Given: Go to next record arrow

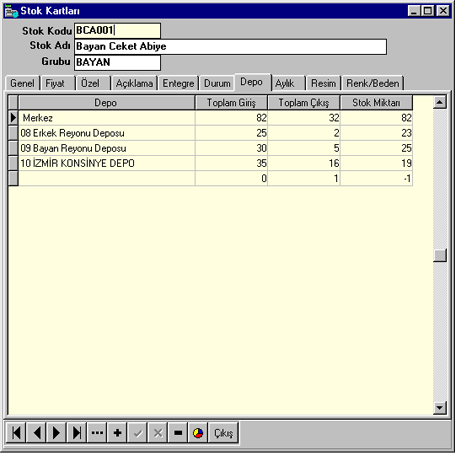Looking at the screenshot, I should (x=57, y=433).
